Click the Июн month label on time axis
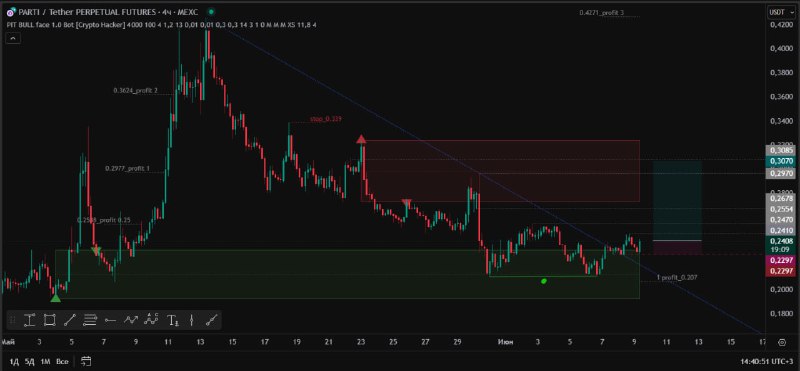The width and height of the screenshot is (800, 371). click(x=506, y=342)
